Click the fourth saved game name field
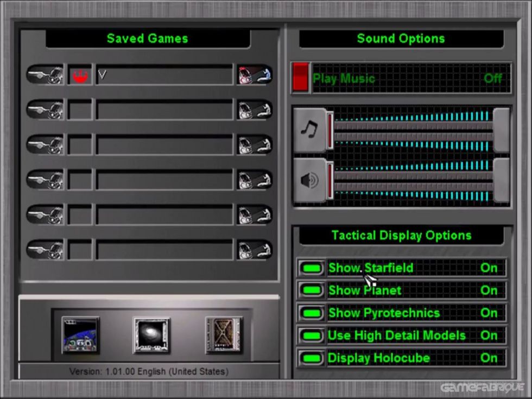This screenshot has width=532, height=399. click(164, 180)
